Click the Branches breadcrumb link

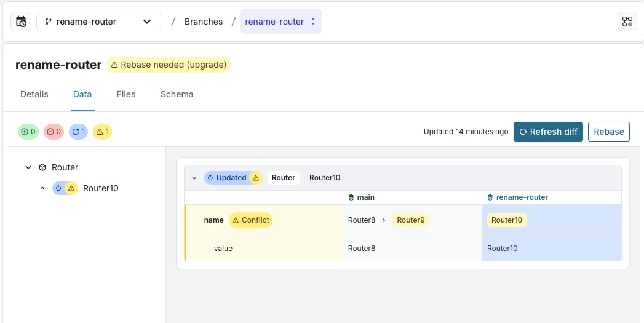click(x=204, y=22)
